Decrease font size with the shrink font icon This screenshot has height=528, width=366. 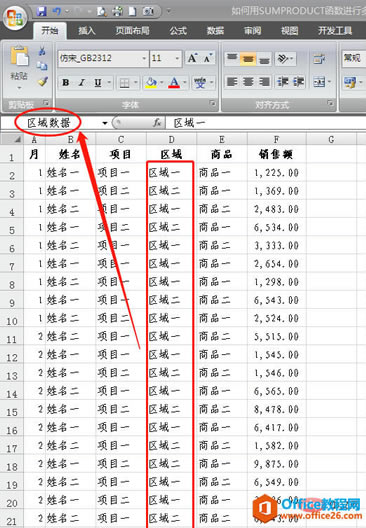click(x=208, y=58)
